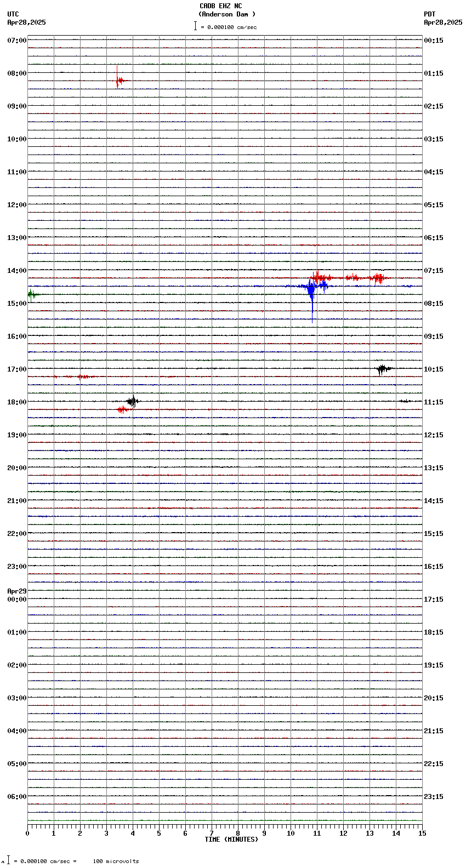Image resolution: width=466 pixels, height=868 pixels.
Task: Click the Apr28,2025 date under UTC
Action: [x=27, y=22]
